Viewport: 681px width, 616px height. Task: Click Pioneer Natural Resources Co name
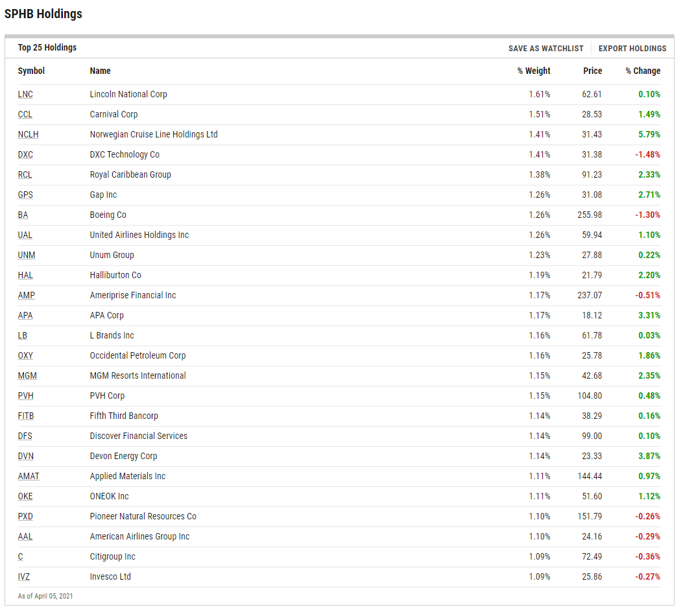(x=143, y=517)
